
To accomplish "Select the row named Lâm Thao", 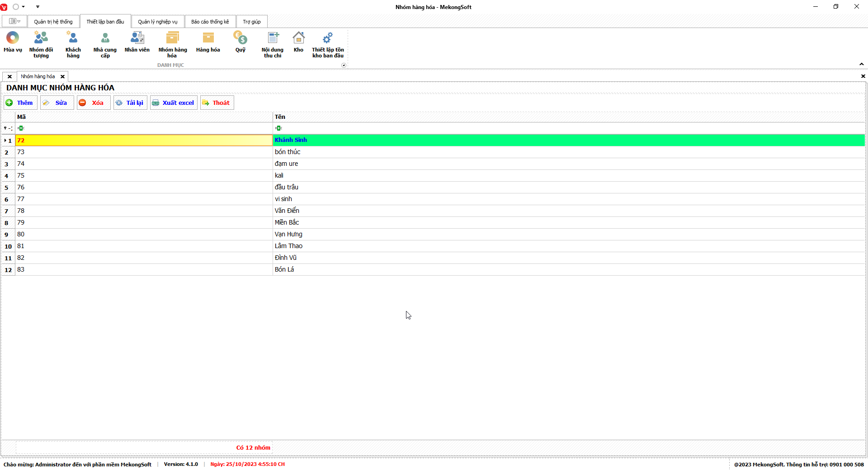I will coord(288,246).
